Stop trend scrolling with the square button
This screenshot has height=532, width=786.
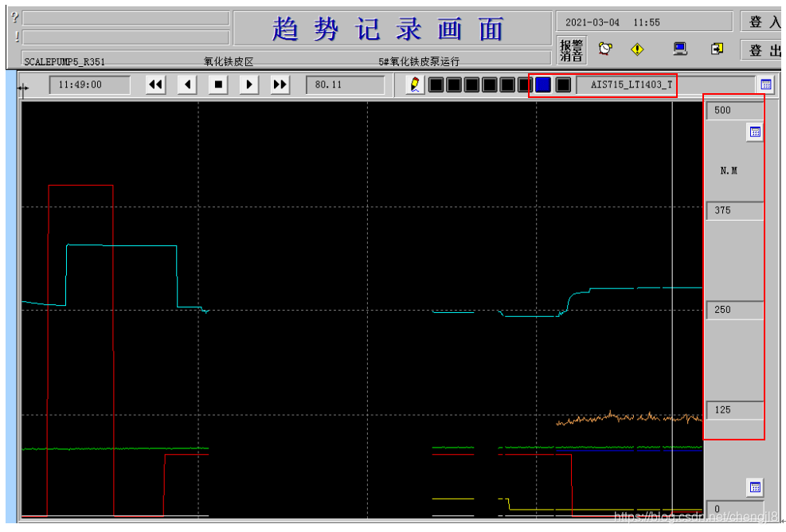218,84
